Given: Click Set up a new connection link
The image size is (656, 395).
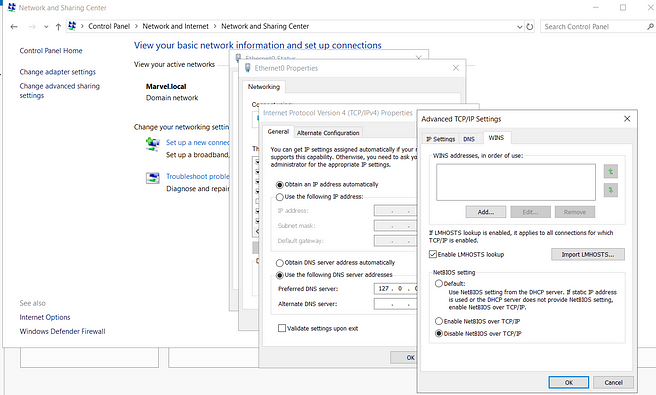Looking at the screenshot, I should point(197,143).
